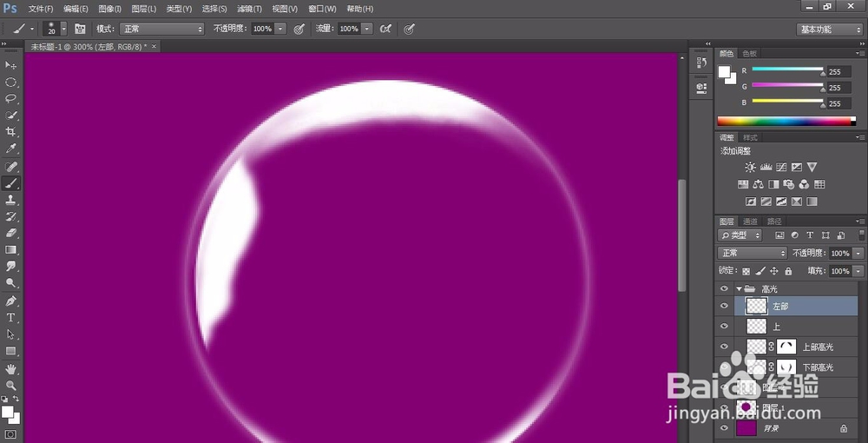Open the 基本功能 workspace dropdown

(x=829, y=30)
